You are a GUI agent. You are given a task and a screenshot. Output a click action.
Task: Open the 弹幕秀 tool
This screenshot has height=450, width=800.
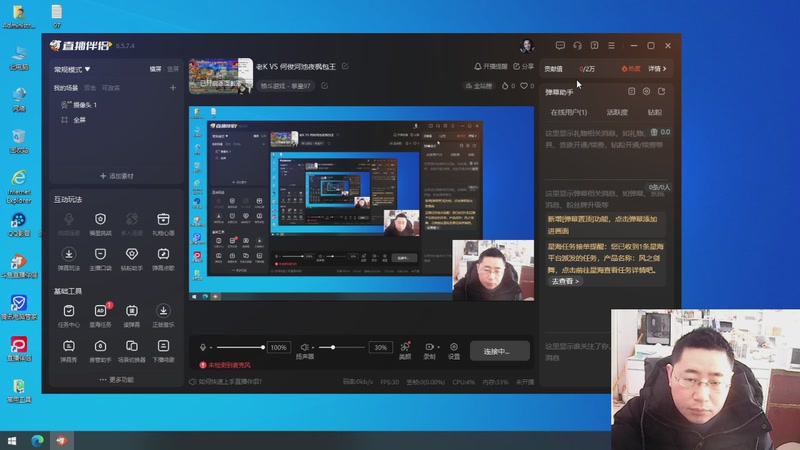pos(68,351)
